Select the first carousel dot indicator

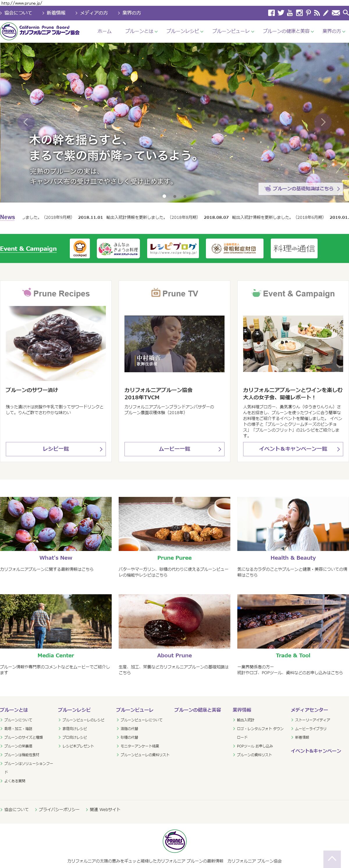(x=164, y=196)
